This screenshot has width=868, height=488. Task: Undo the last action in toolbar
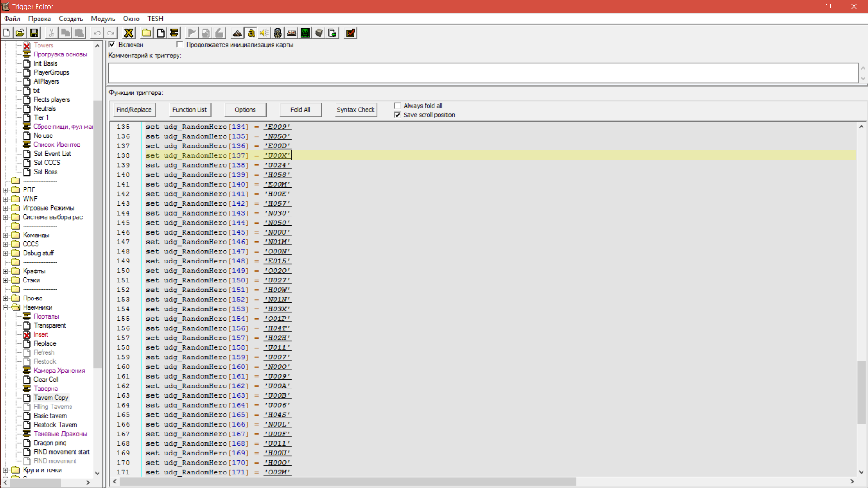tap(97, 33)
